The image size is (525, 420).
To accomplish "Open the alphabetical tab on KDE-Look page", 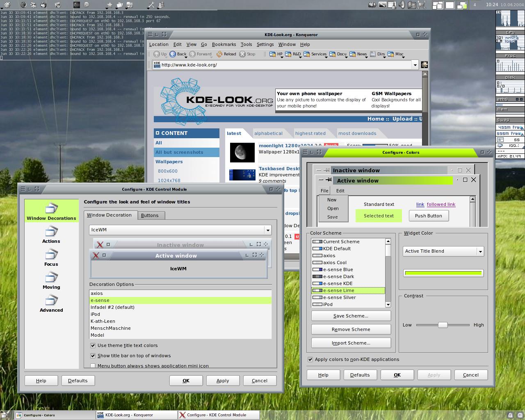I will click(268, 133).
